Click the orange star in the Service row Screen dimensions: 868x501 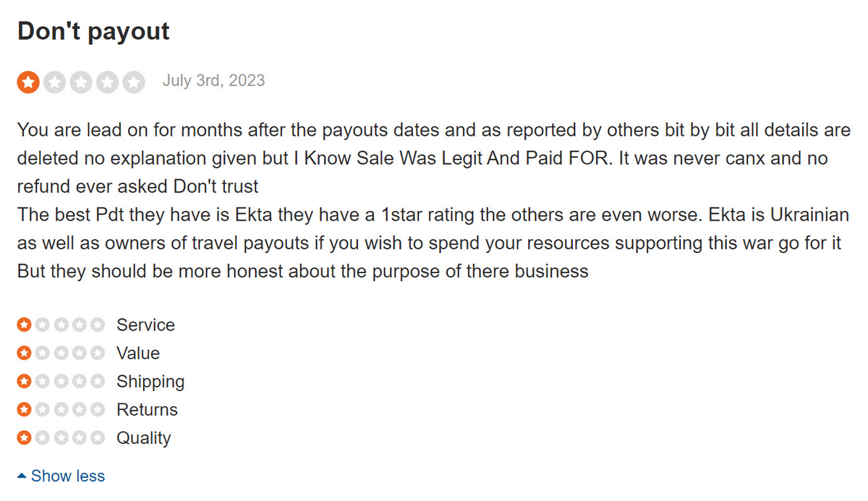pos(25,325)
